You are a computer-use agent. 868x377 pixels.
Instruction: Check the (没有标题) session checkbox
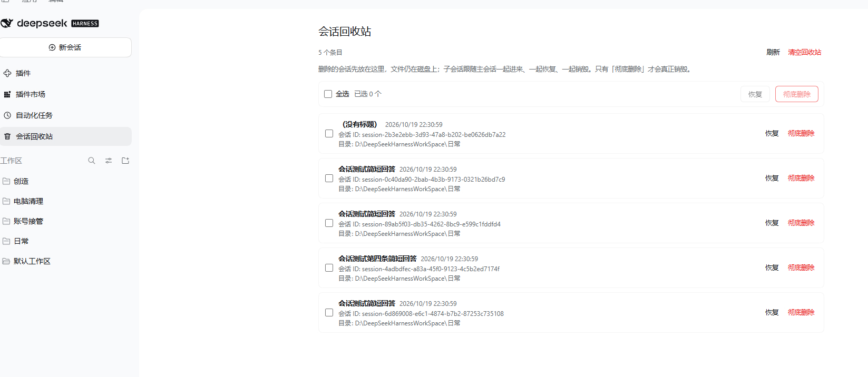[x=329, y=134]
